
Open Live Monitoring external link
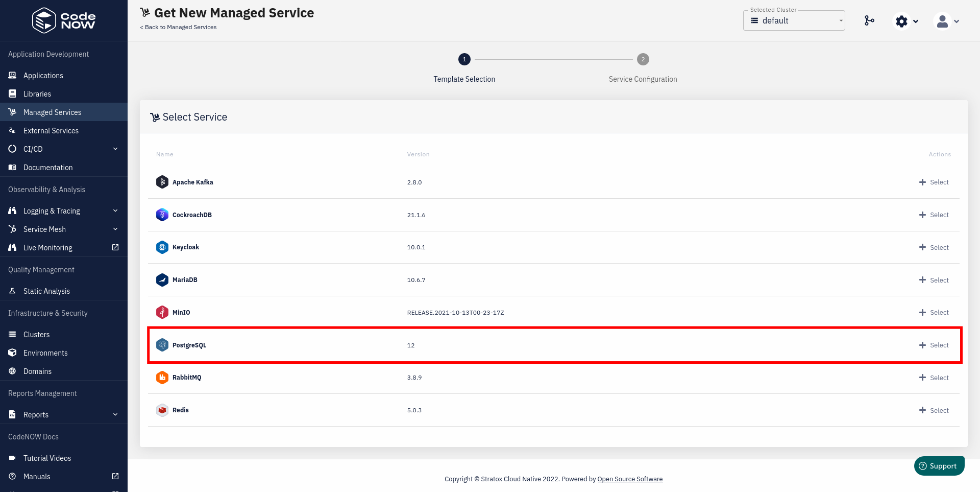tap(64, 248)
